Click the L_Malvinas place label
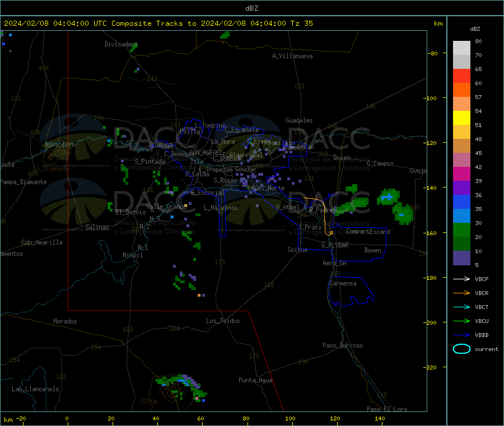504x426 pixels. click(221, 208)
